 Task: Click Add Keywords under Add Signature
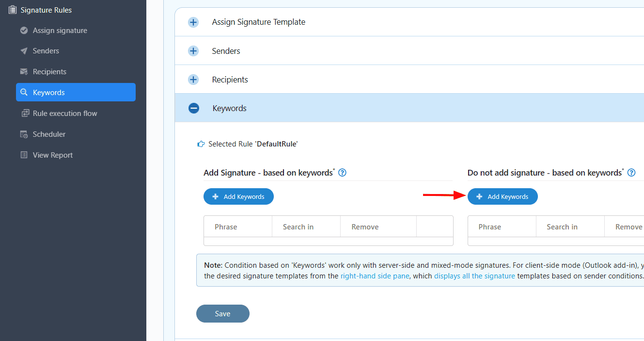[238, 196]
